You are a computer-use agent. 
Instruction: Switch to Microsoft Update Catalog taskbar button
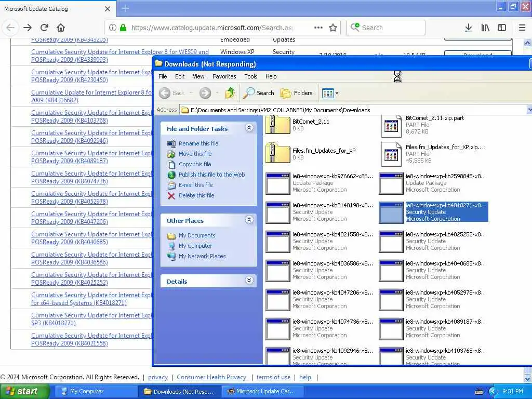coord(262,391)
